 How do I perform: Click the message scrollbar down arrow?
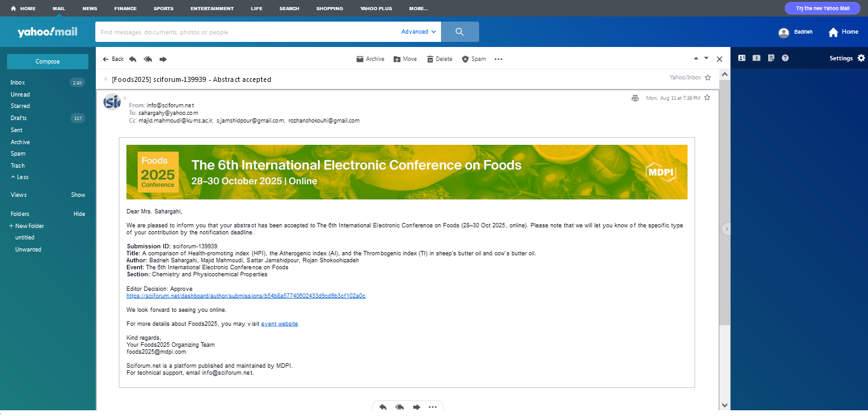pyautogui.click(x=724, y=405)
